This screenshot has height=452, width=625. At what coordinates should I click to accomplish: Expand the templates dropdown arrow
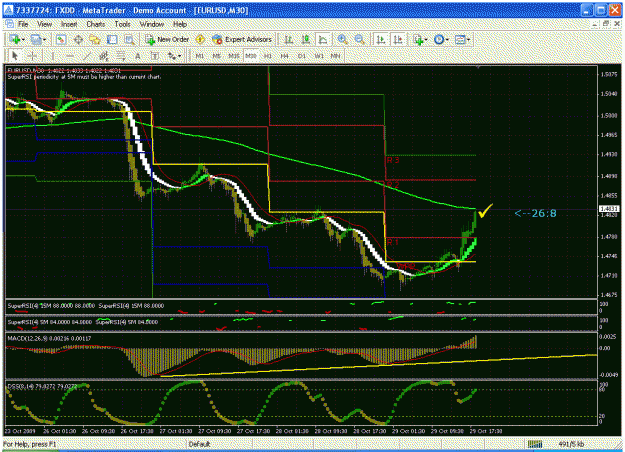pyautogui.click(x=468, y=40)
